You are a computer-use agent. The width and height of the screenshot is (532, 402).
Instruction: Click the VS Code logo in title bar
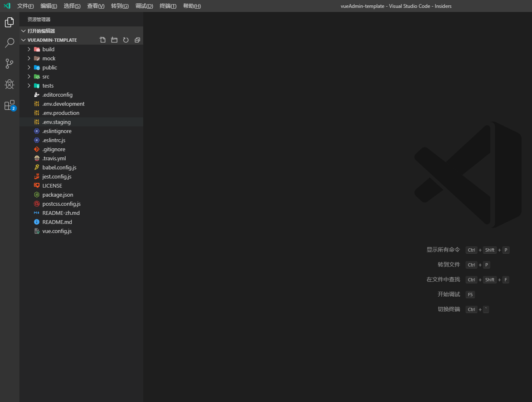[7, 6]
